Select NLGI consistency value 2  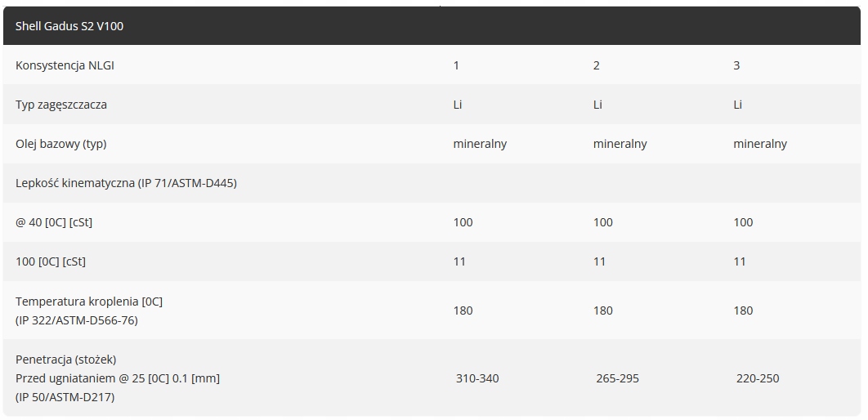pos(596,65)
